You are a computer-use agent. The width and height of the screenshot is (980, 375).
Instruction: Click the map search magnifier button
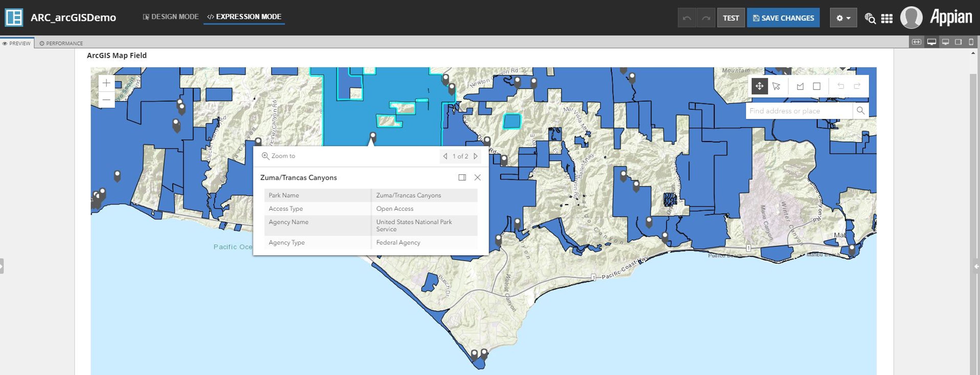pyautogui.click(x=861, y=111)
